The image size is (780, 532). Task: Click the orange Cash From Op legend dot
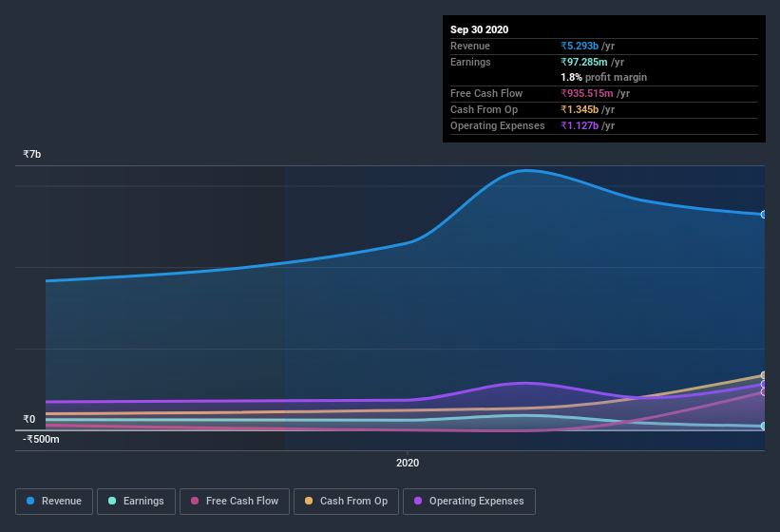click(x=309, y=501)
